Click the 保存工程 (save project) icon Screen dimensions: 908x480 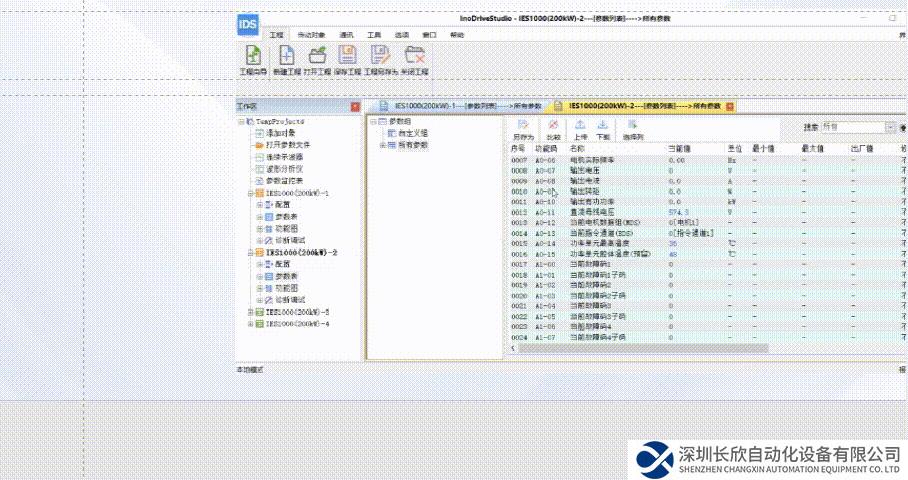click(x=348, y=59)
